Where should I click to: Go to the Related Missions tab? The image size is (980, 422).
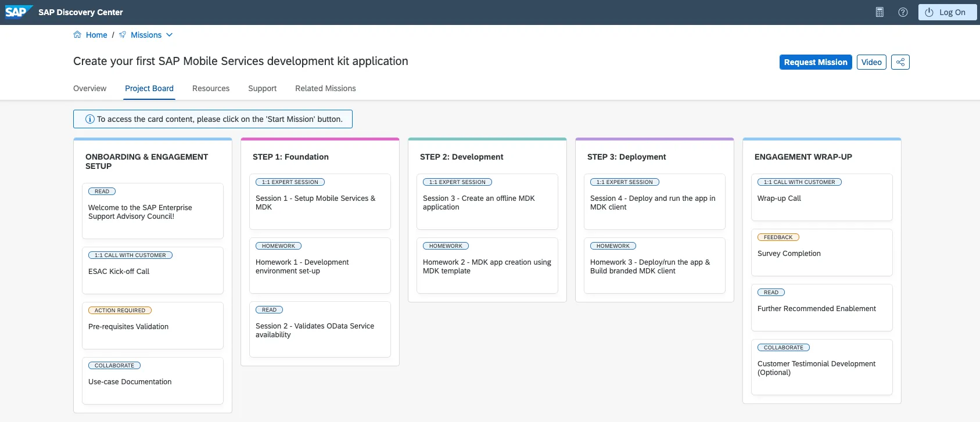[325, 88]
